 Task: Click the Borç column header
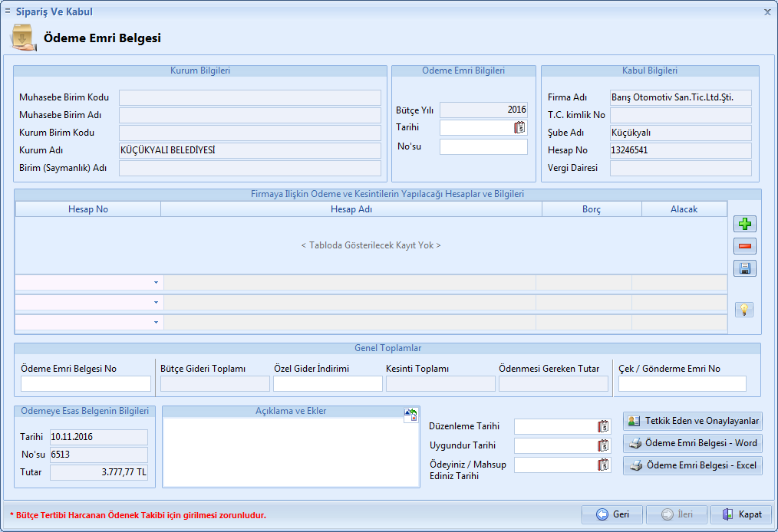pos(591,209)
